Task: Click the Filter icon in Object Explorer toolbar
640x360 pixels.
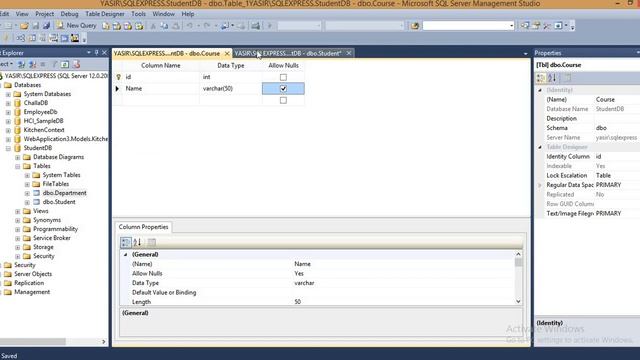Action: click(54, 64)
